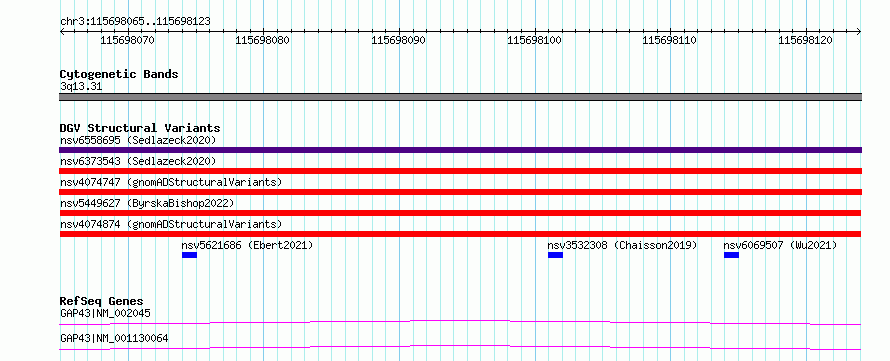890x361 pixels.
Task: Click the nsv6558695 (Sedlazeck2020) label
Action: [x=138, y=140]
